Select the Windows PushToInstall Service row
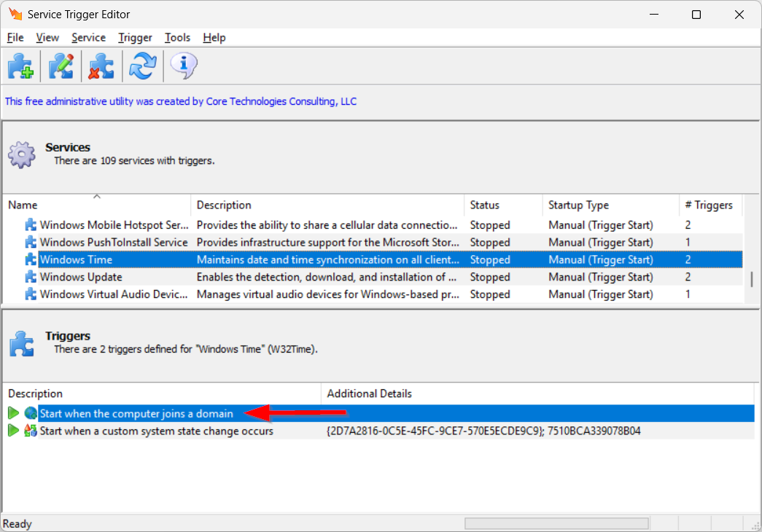Screen dimensions: 762x532 pyautogui.click(x=373, y=242)
